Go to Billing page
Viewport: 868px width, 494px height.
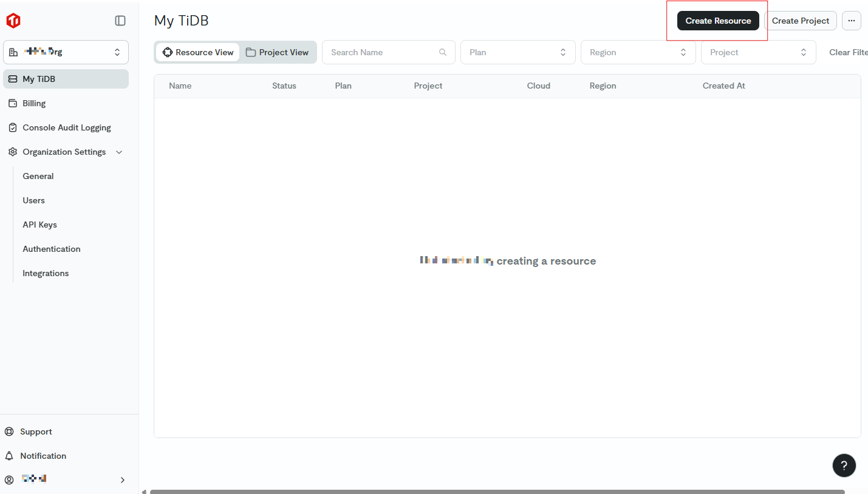(66, 103)
